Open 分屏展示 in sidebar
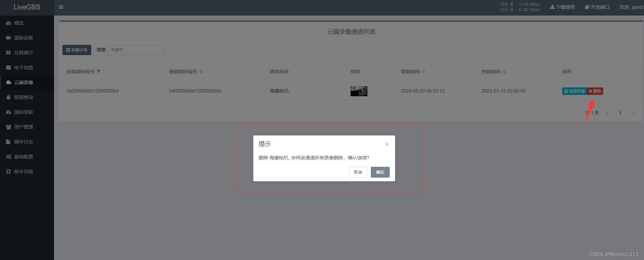644x260 pixels. (x=27, y=53)
